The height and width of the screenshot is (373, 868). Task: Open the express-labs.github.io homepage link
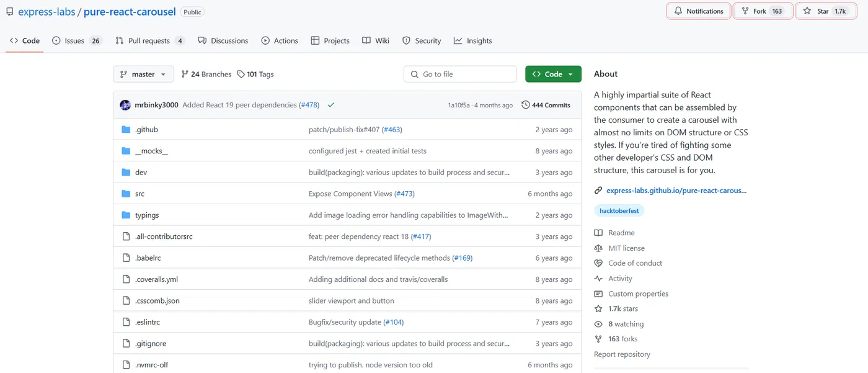[676, 191]
